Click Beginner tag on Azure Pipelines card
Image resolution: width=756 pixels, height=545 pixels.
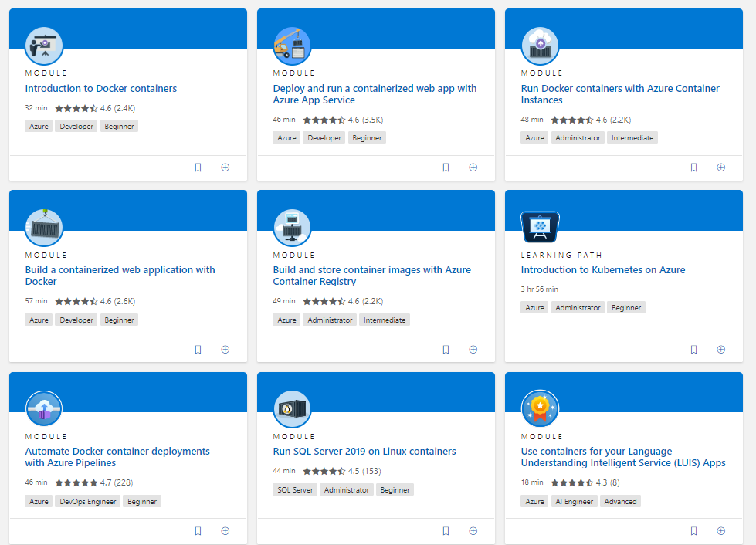(142, 501)
